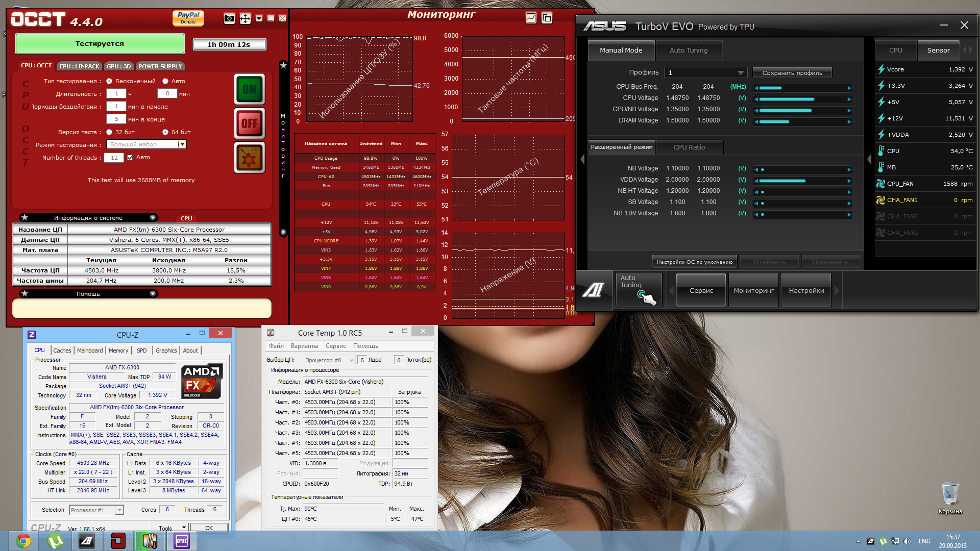Select the Авто test type radio
980x551 pixels.
[x=165, y=81]
